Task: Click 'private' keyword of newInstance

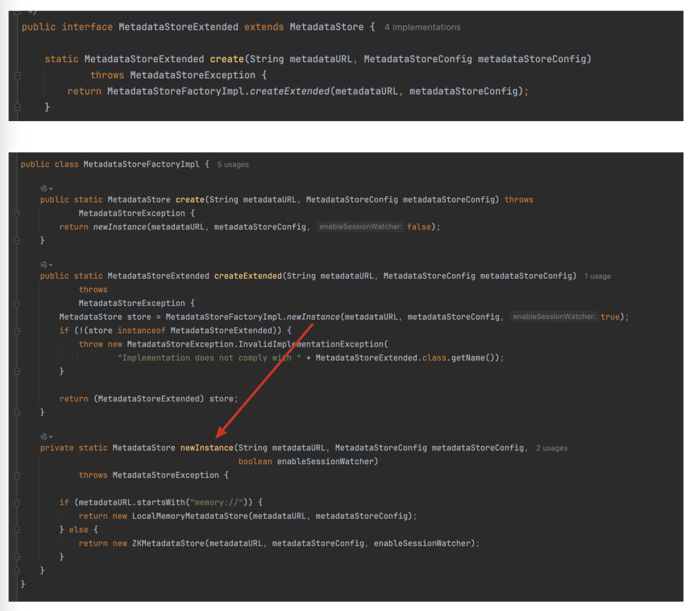Action: click(x=56, y=448)
